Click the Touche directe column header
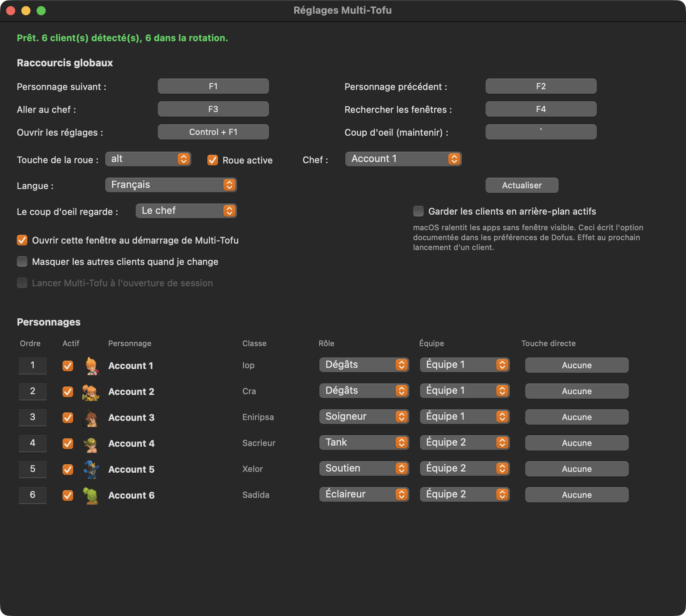The height and width of the screenshot is (616, 686). click(x=548, y=343)
